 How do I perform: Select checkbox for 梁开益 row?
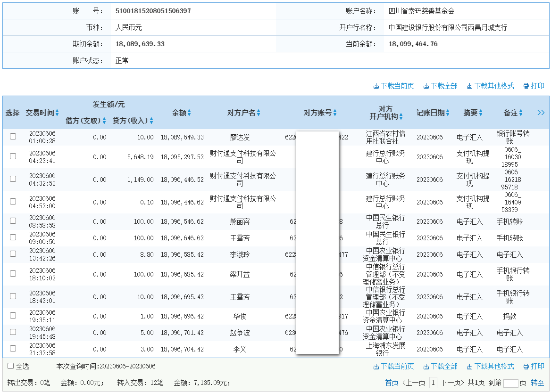(13, 273)
